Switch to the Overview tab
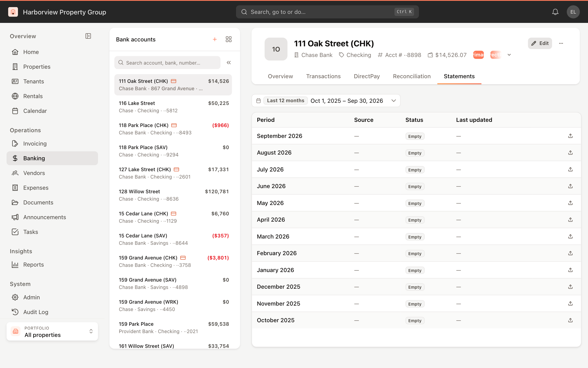 [280, 76]
